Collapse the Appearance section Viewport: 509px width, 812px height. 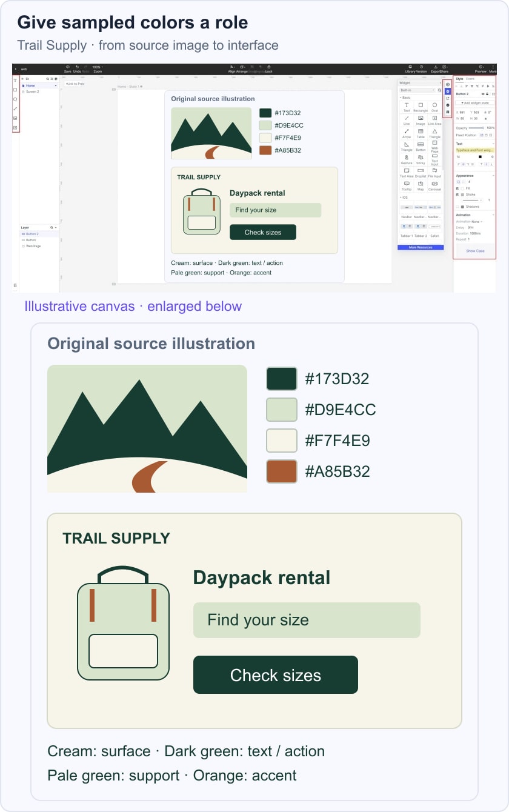pyautogui.click(x=493, y=176)
